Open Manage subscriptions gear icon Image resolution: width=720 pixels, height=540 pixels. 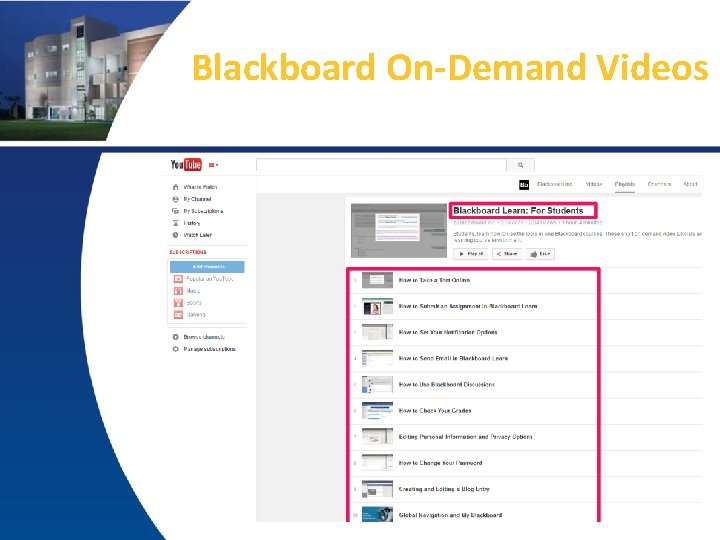175,349
